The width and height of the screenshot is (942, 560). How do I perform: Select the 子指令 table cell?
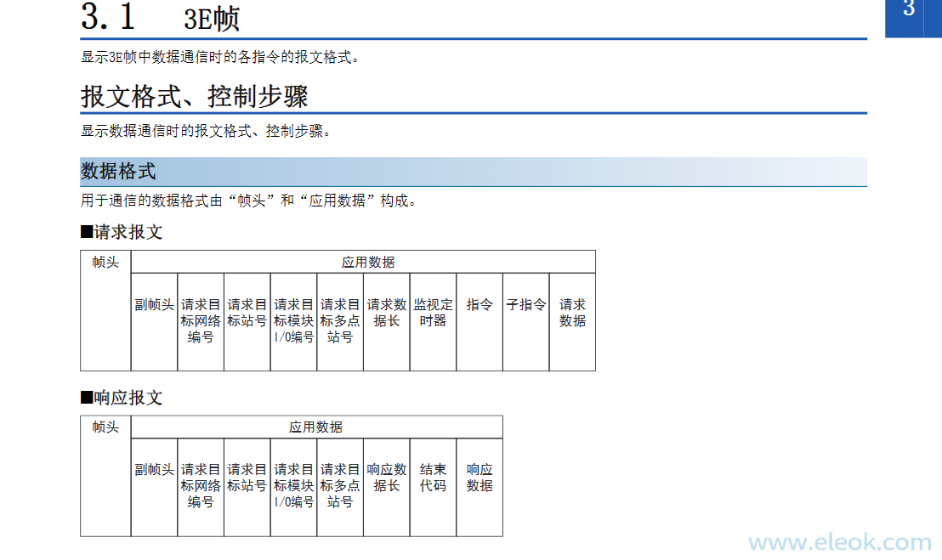(x=525, y=305)
